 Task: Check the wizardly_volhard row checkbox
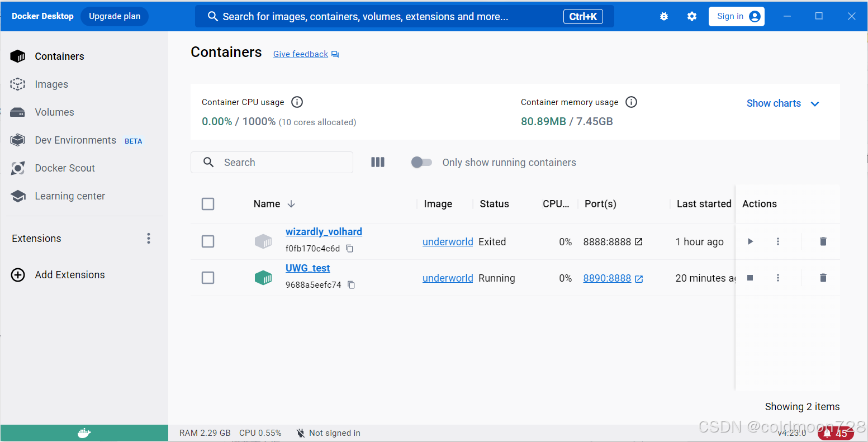pos(208,241)
